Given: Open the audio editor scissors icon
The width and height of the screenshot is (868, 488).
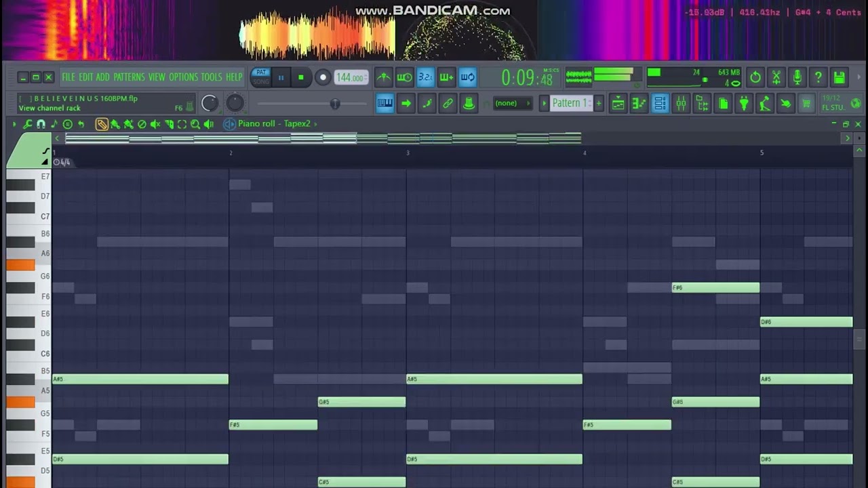Looking at the screenshot, I should (776, 77).
